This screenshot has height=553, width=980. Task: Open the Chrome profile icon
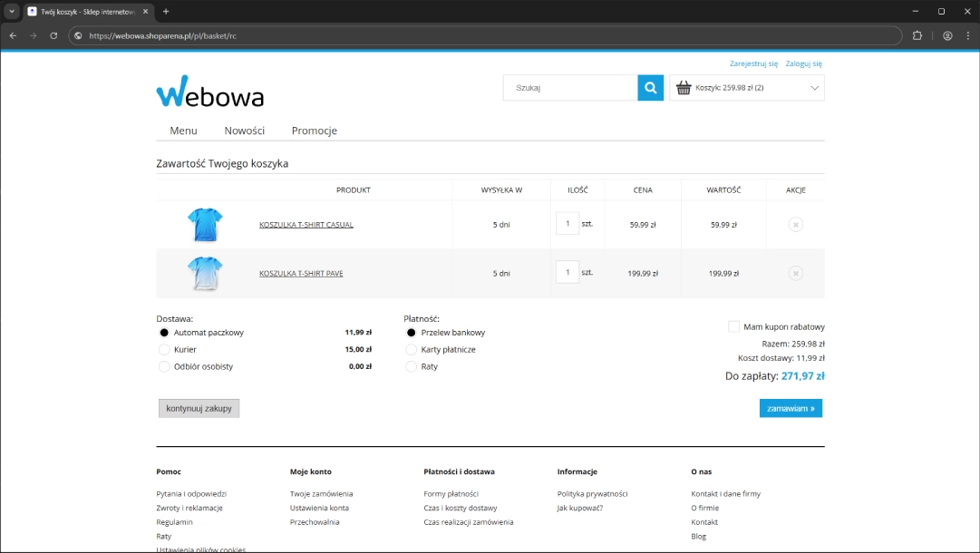click(947, 36)
